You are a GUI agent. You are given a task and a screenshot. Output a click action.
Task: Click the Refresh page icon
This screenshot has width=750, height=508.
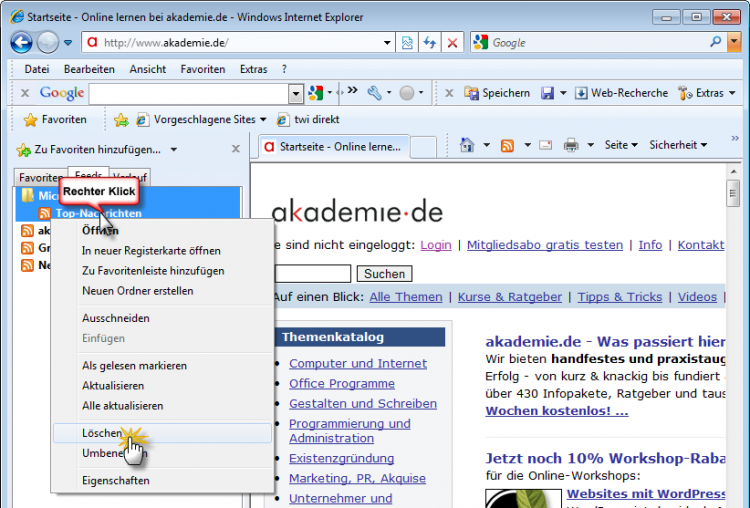(x=430, y=43)
